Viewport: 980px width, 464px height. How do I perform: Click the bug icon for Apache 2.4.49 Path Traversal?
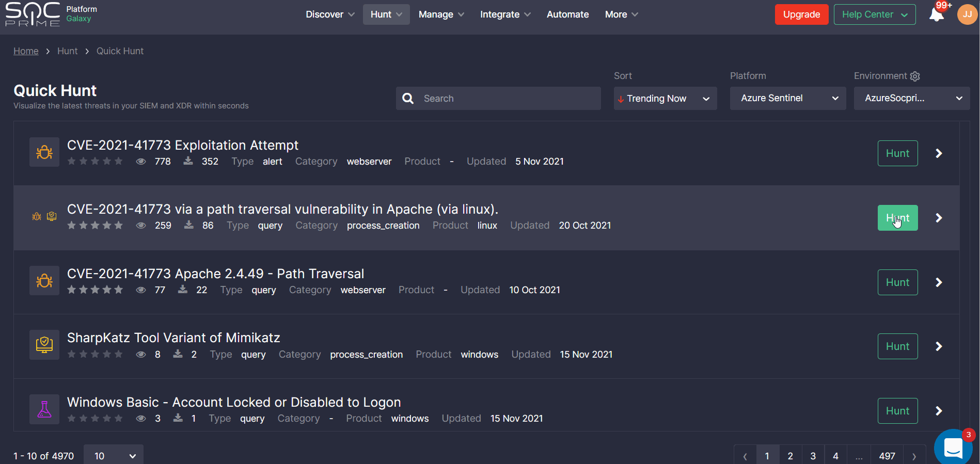coord(44,281)
